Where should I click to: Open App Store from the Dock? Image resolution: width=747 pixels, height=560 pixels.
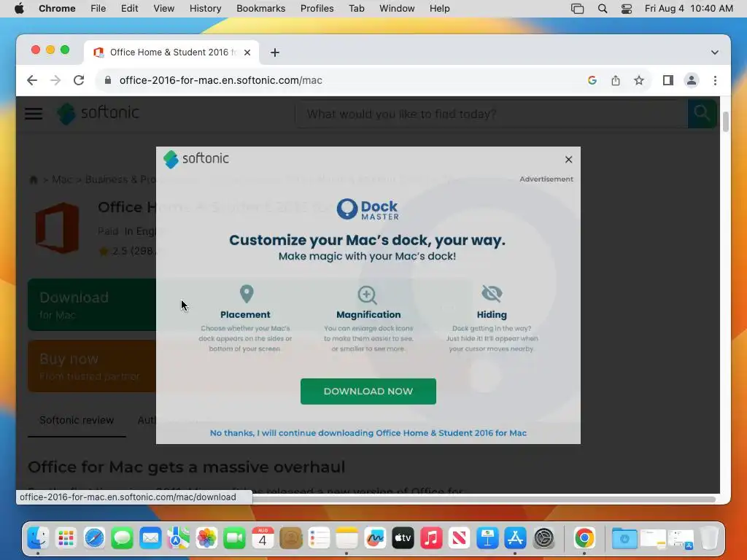516,538
